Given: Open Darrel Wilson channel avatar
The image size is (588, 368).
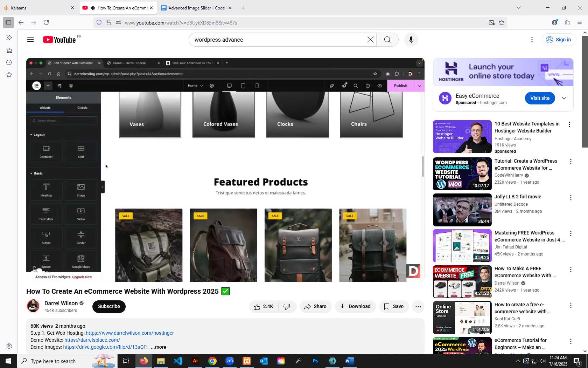Looking at the screenshot, I should tap(33, 306).
